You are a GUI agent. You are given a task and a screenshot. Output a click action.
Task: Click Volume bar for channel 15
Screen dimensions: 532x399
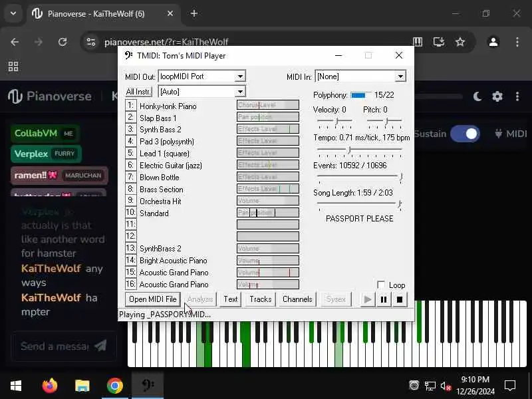(268, 273)
